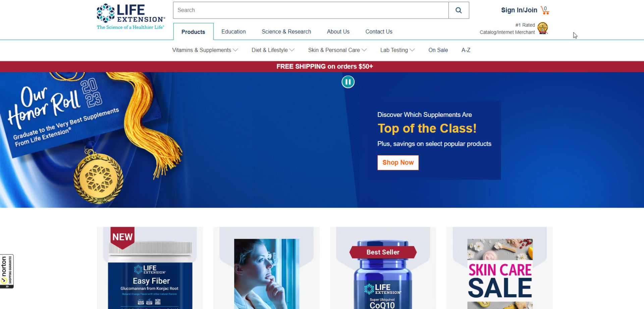Viewport: 644px width, 309px height.
Task: Focus the Search input field
Action: tap(311, 10)
